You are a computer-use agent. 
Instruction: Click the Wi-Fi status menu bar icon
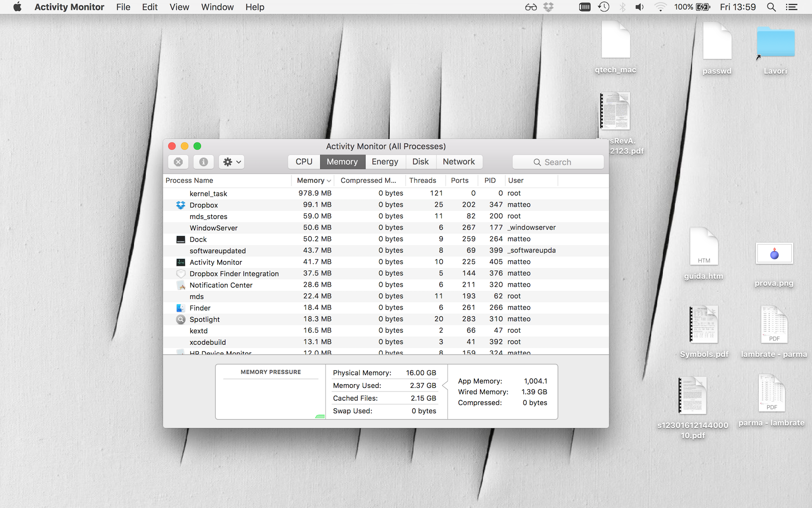[660, 7]
